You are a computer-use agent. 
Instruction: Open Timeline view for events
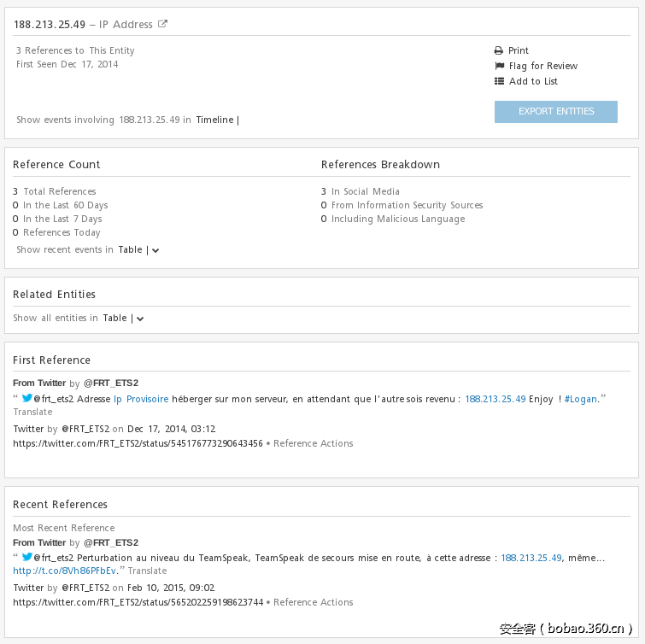[214, 120]
